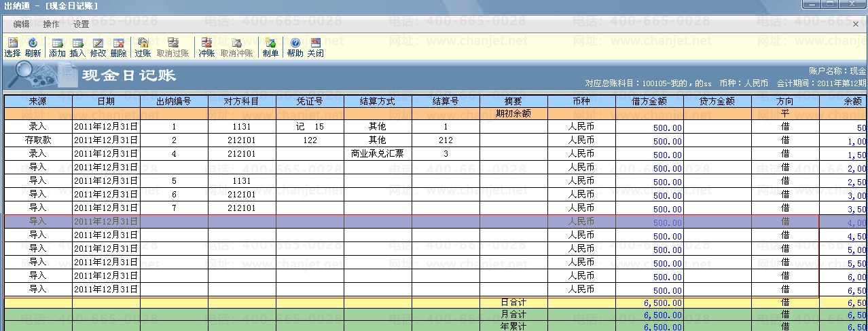The height and width of the screenshot is (331, 868).
Task: Click the 结算方式 column header
Action: 378,101
